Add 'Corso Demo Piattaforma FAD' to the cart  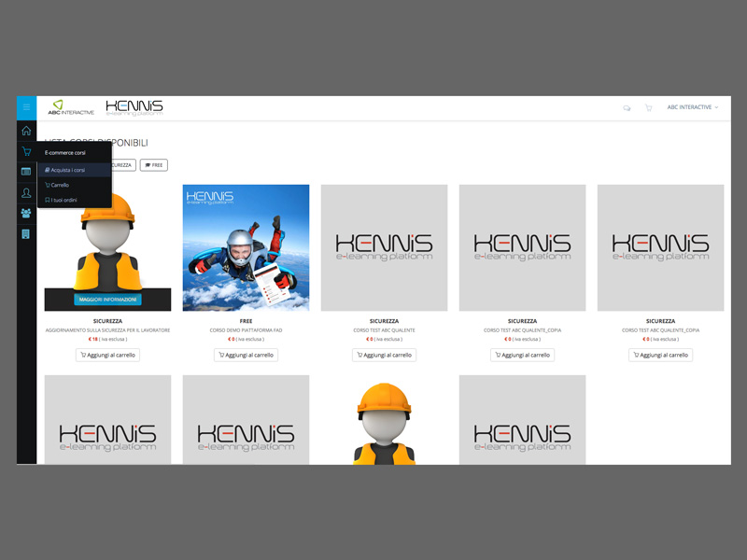(x=246, y=355)
